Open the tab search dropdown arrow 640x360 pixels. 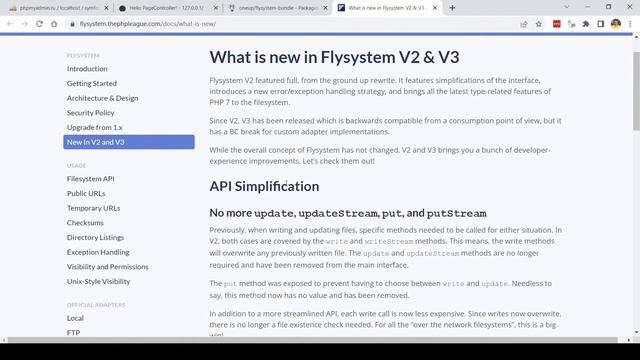click(567, 7)
